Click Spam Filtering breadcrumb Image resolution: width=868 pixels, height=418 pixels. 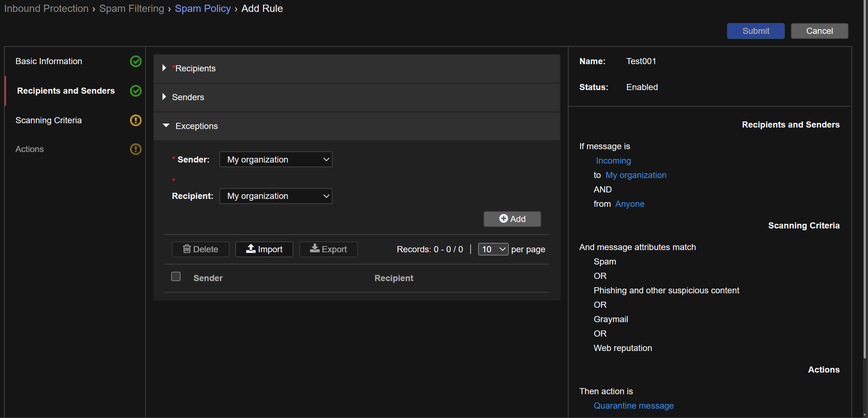coord(132,8)
